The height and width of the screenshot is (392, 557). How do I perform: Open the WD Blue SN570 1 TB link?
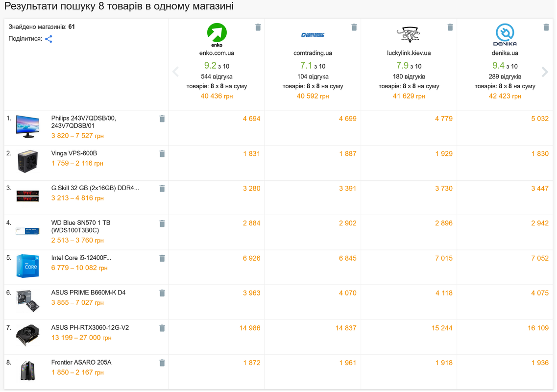[x=81, y=227]
